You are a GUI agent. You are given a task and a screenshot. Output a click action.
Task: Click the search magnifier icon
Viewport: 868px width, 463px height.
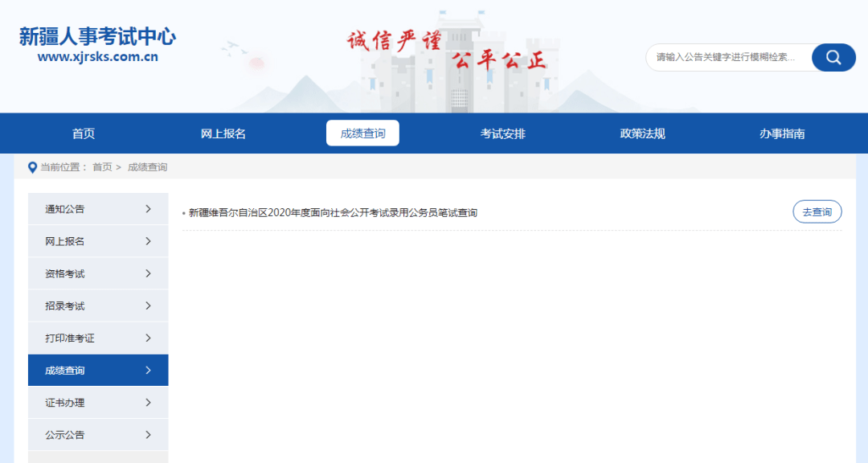tap(833, 57)
